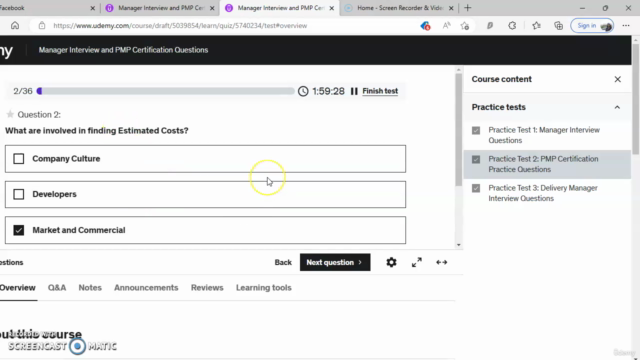Image resolution: width=640 pixels, height=360 pixels.
Task: Switch to the Facebook browser tab
Action: (45, 8)
